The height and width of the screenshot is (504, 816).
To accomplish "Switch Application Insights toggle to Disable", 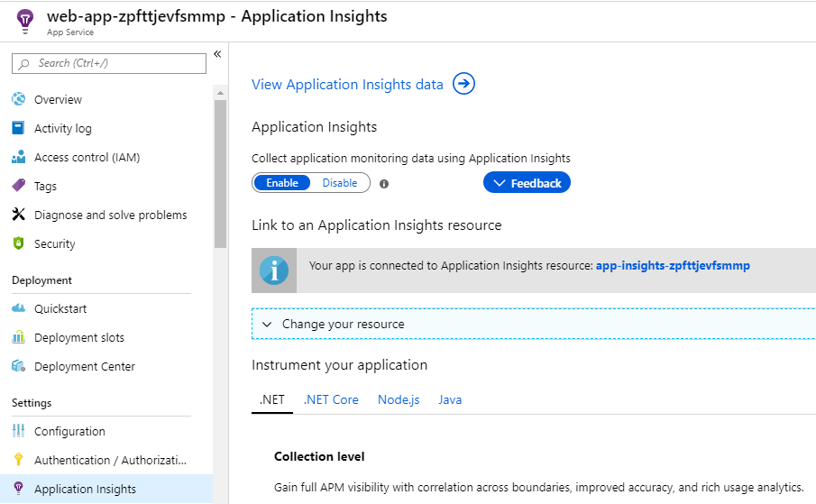I will coord(340,183).
